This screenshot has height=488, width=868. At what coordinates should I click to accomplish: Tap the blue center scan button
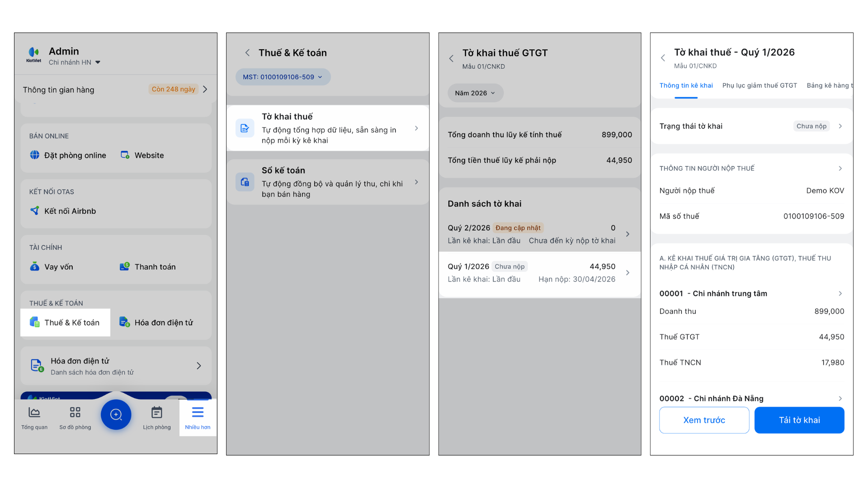pos(116,414)
